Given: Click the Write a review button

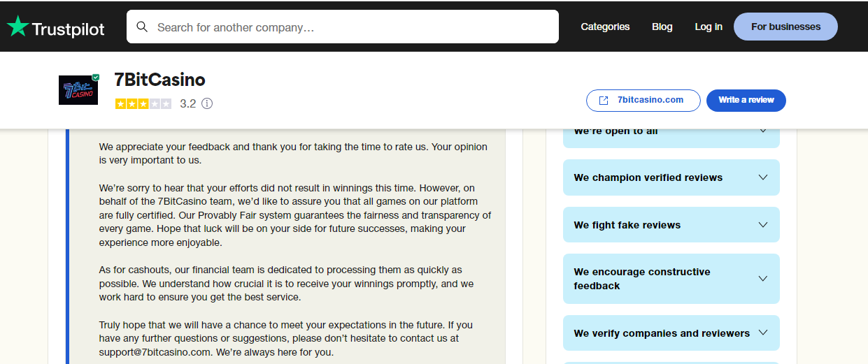Looking at the screenshot, I should coord(746,100).
